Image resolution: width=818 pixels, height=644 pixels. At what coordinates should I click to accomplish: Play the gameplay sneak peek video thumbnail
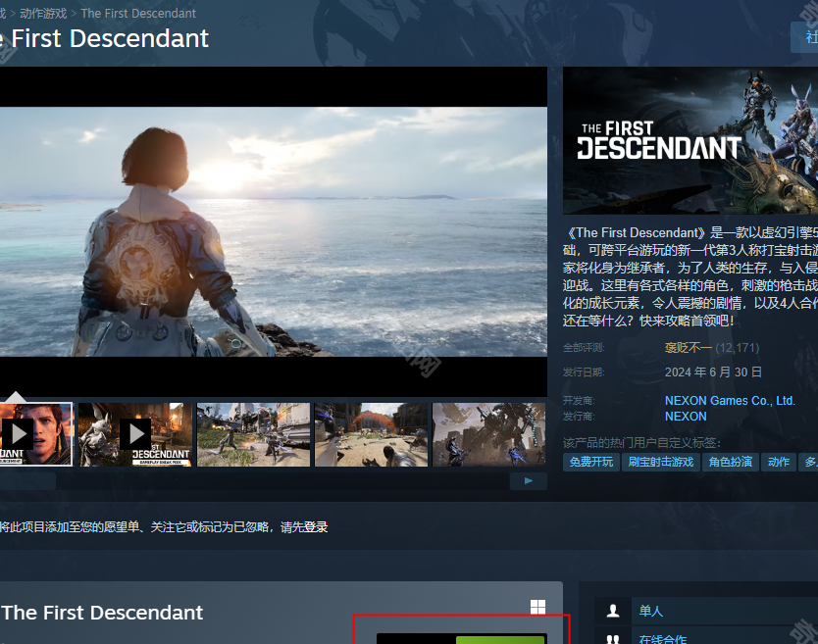135,434
